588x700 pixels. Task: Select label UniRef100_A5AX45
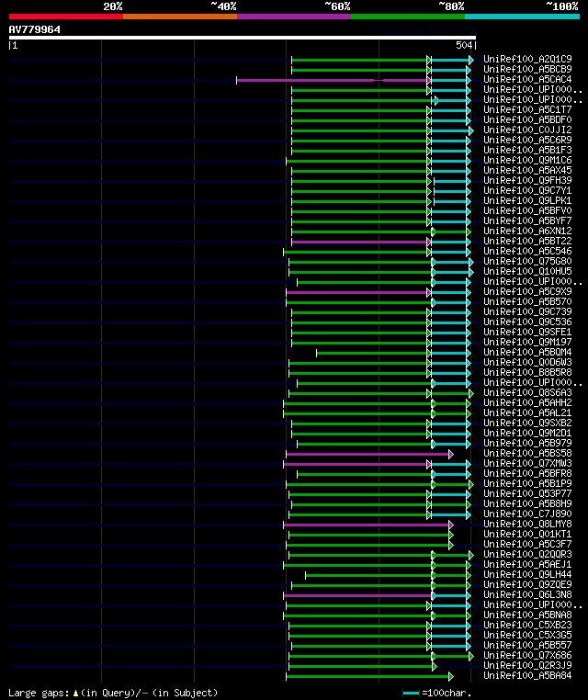click(x=527, y=170)
